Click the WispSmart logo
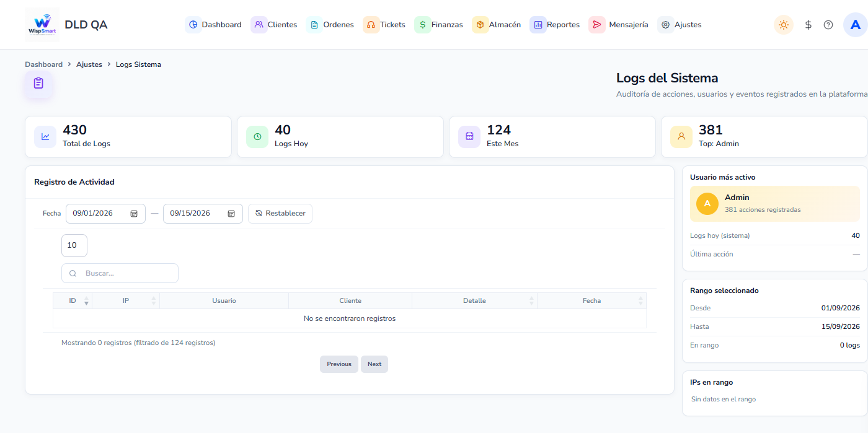Viewport: 868px width, 433px height. pyautogui.click(x=42, y=25)
